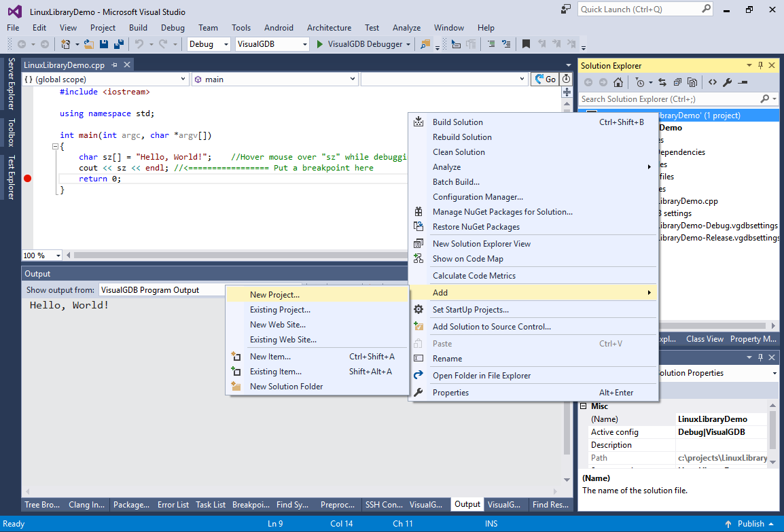Screen dimensions: 784x532
Task: Click the New Project toolbar icon
Action: tap(65, 44)
